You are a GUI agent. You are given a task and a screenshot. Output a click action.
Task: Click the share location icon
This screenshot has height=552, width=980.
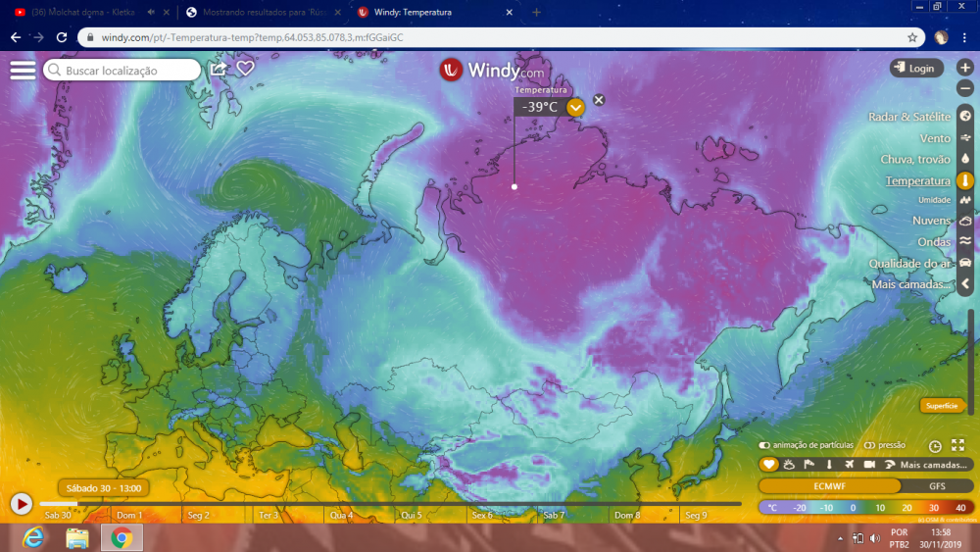pyautogui.click(x=219, y=68)
